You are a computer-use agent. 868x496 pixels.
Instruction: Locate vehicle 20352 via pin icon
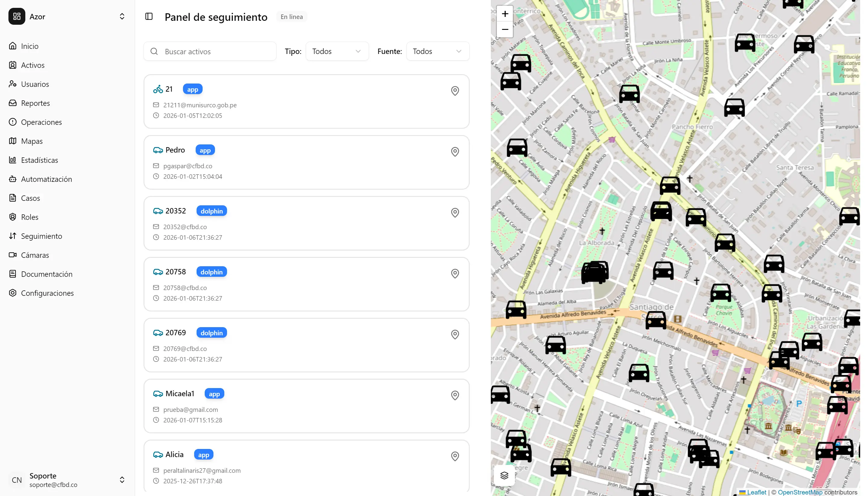pos(455,213)
